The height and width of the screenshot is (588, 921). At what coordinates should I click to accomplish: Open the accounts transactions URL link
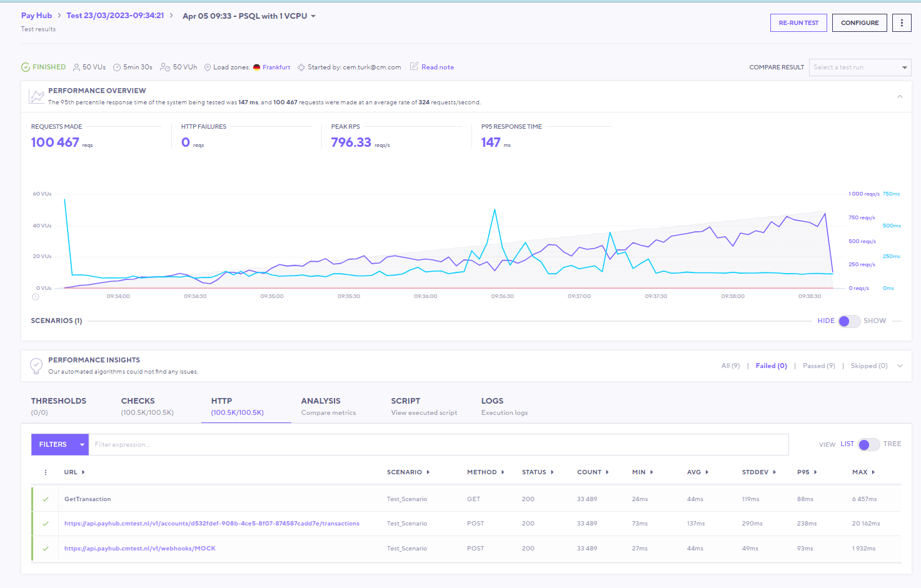(x=212, y=524)
